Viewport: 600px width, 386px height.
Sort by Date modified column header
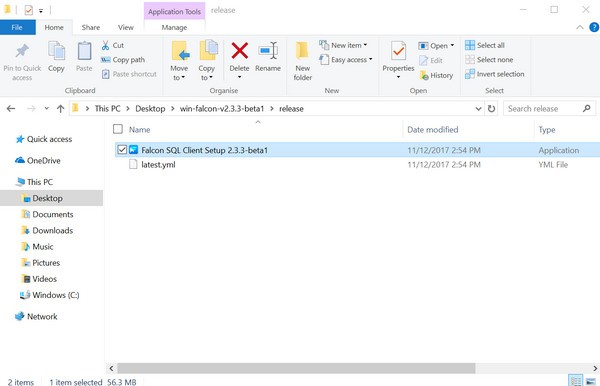click(x=432, y=130)
